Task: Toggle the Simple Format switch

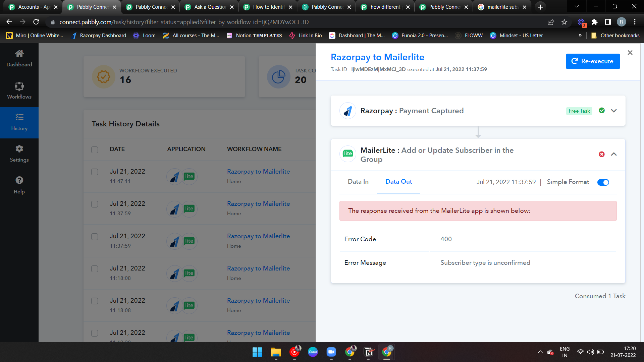Action: (x=603, y=182)
